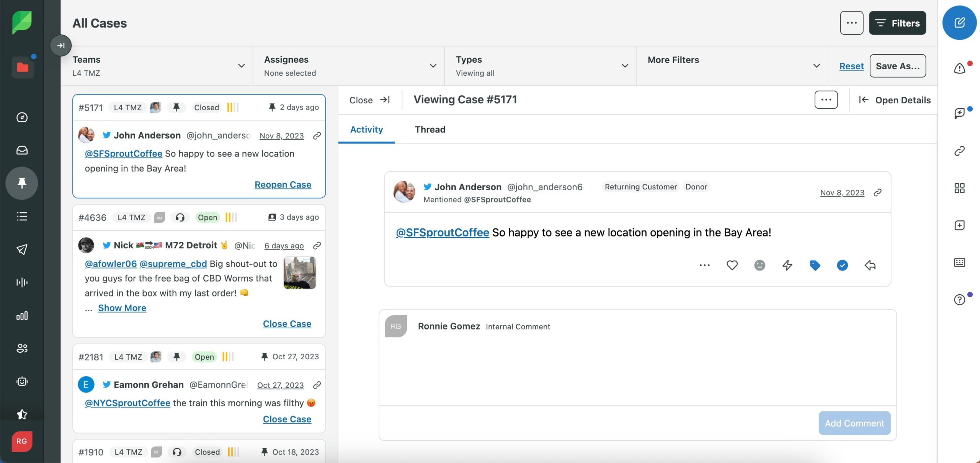Click the compose/edit pencil icon
Viewport: 980px width, 463px height.
(959, 23)
